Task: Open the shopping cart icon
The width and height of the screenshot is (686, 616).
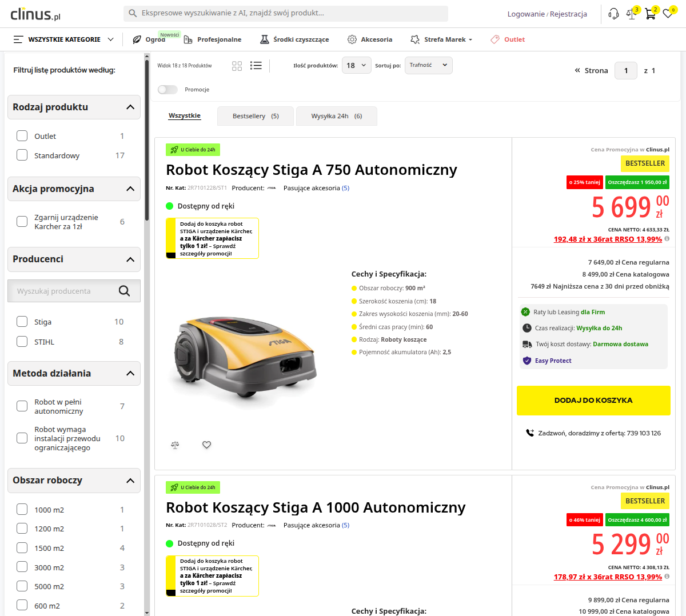Action: click(x=649, y=14)
